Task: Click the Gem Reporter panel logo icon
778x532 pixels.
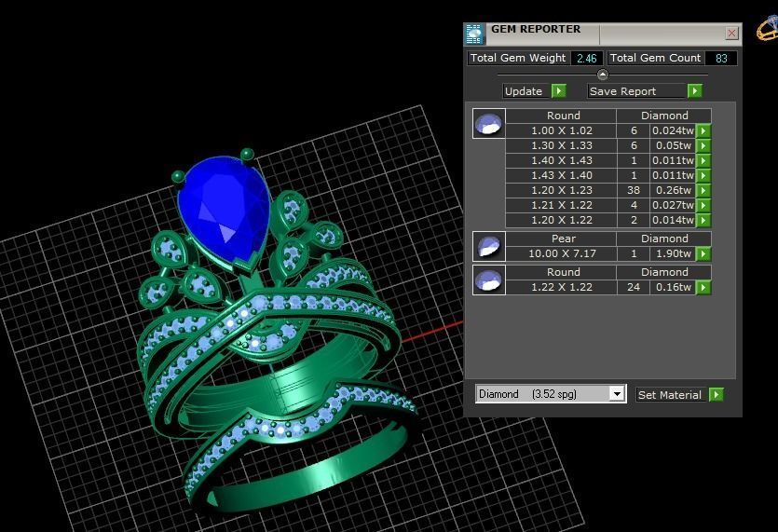Action: click(474, 34)
